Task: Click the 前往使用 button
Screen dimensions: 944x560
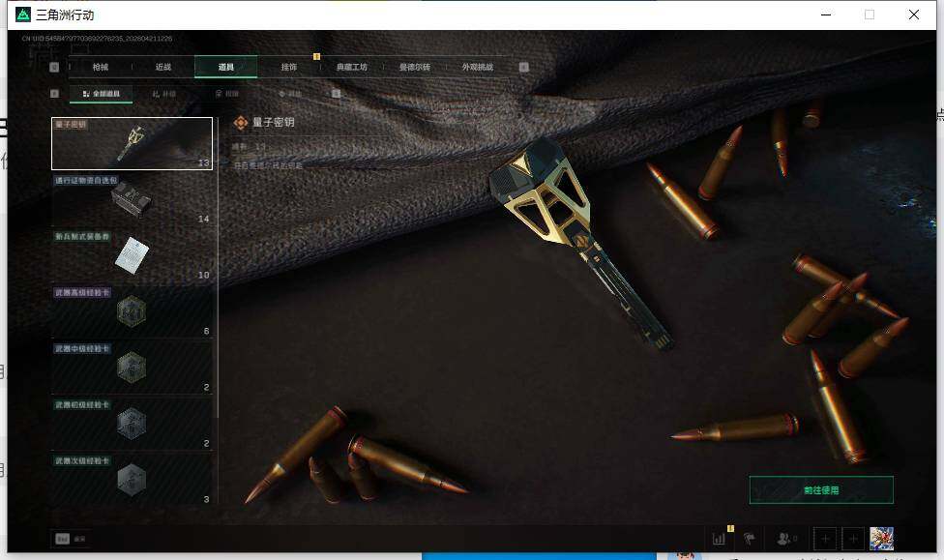Action: (821, 490)
